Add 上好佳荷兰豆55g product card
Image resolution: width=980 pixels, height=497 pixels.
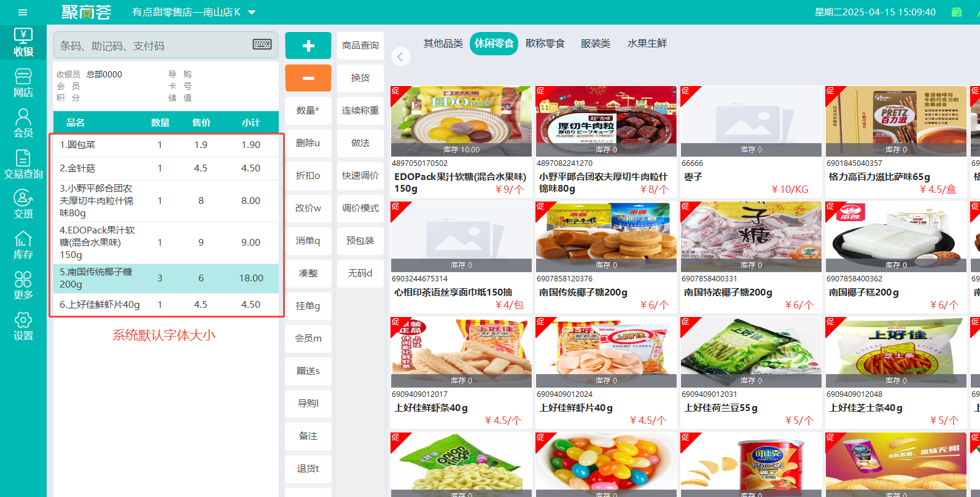pyautogui.click(x=751, y=372)
